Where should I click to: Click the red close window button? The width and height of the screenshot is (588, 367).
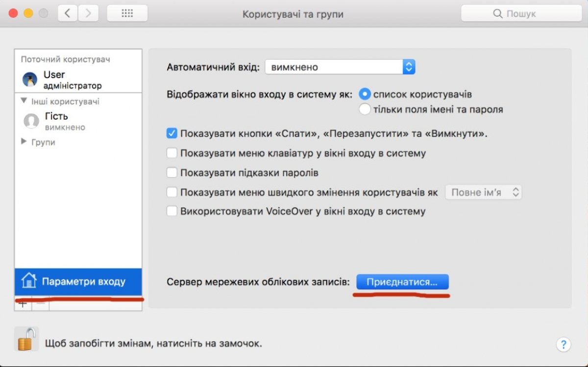(x=13, y=13)
